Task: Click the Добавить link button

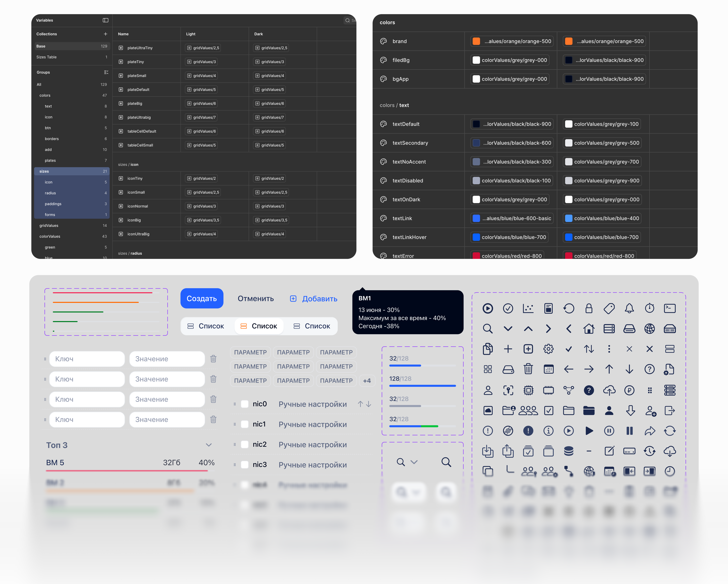Action: pos(314,299)
